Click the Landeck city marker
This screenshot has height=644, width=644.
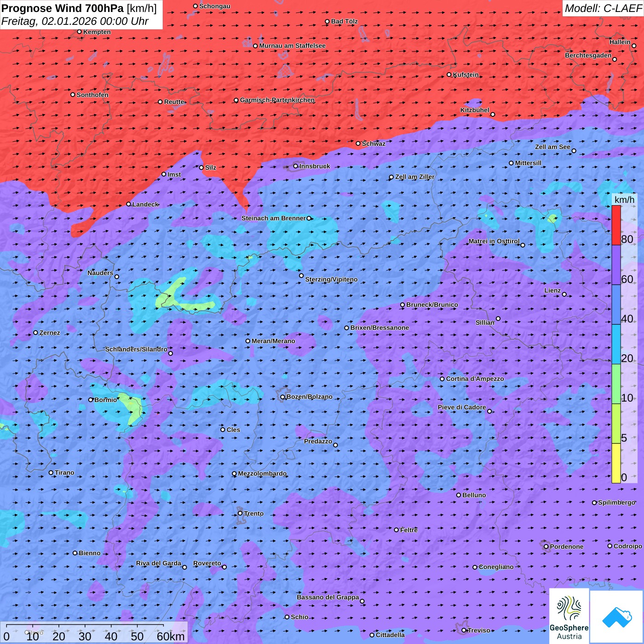(x=129, y=204)
